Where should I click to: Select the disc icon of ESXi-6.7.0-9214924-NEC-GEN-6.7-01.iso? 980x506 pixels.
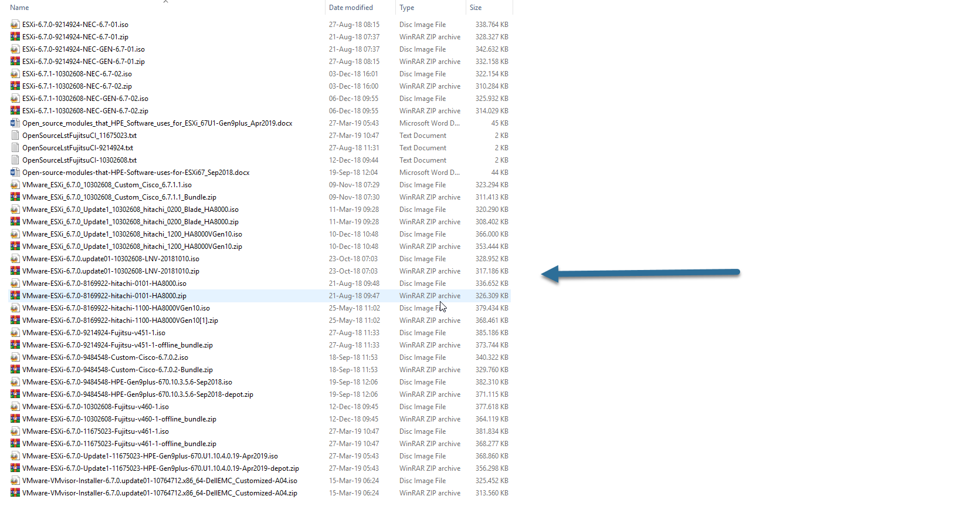(x=15, y=49)
